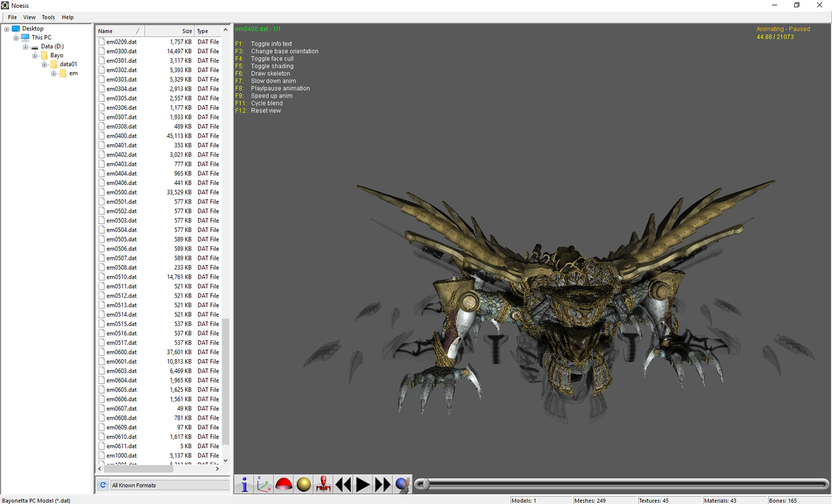Click the file list scroll up arrow

226,30
